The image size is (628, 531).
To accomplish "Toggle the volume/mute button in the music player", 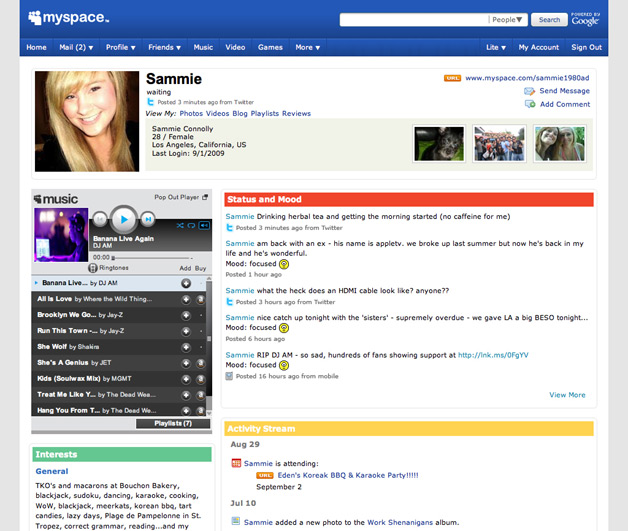I will coord(204,226).
